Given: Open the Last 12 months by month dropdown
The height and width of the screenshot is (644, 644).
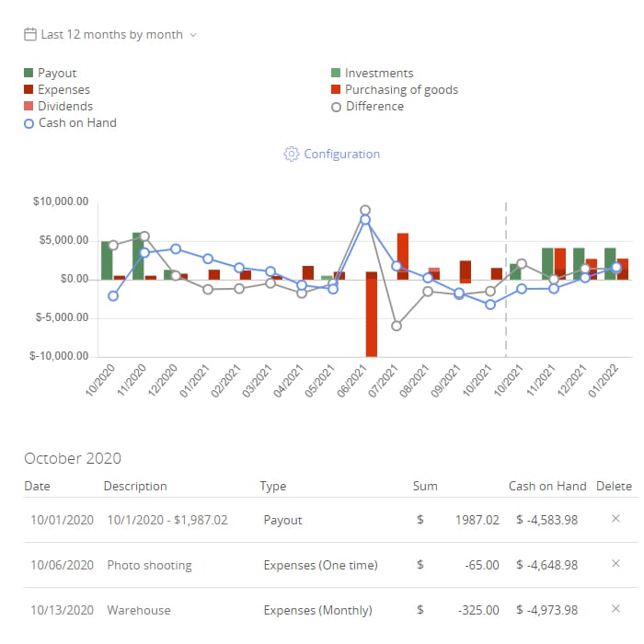Looking at the screenshot, I should tap(111, 35).
